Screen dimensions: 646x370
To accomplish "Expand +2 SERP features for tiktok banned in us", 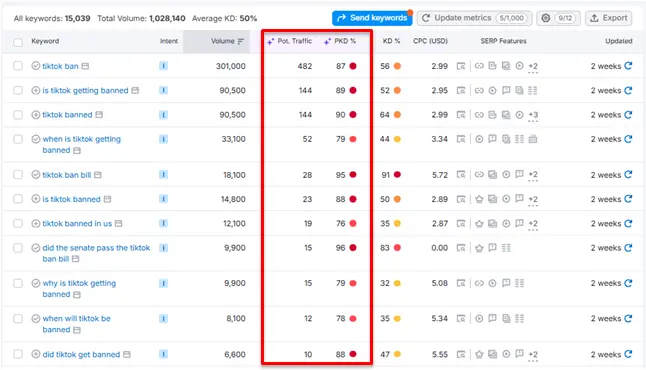I will coord(533,224).
